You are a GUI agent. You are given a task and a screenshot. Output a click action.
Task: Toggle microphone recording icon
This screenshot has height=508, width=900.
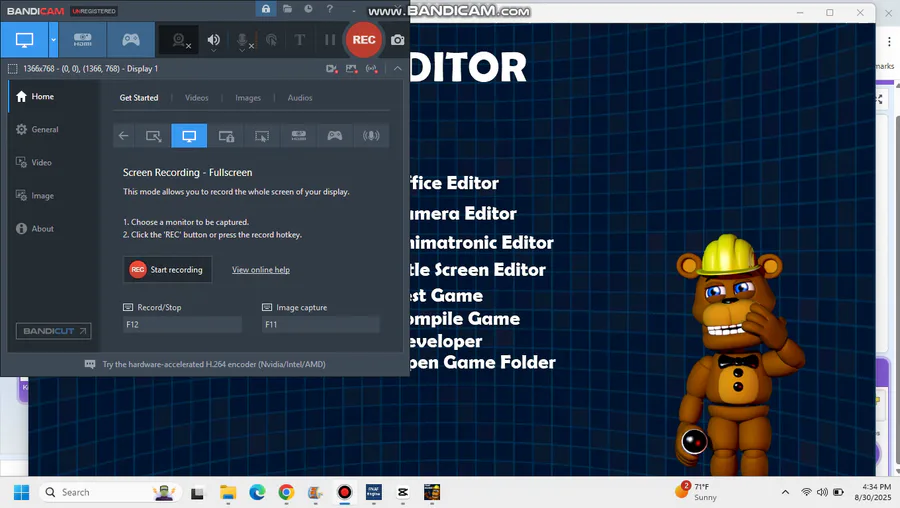pos(243,40)
